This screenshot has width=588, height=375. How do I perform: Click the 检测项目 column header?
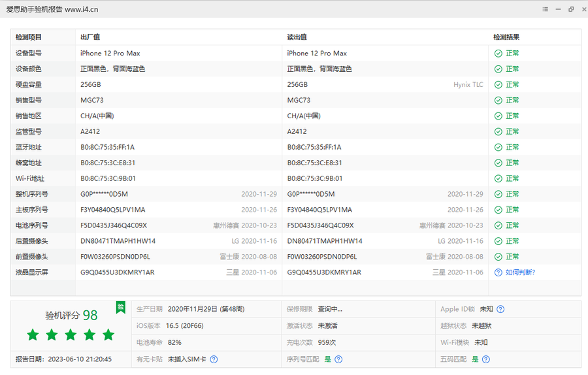29,37
